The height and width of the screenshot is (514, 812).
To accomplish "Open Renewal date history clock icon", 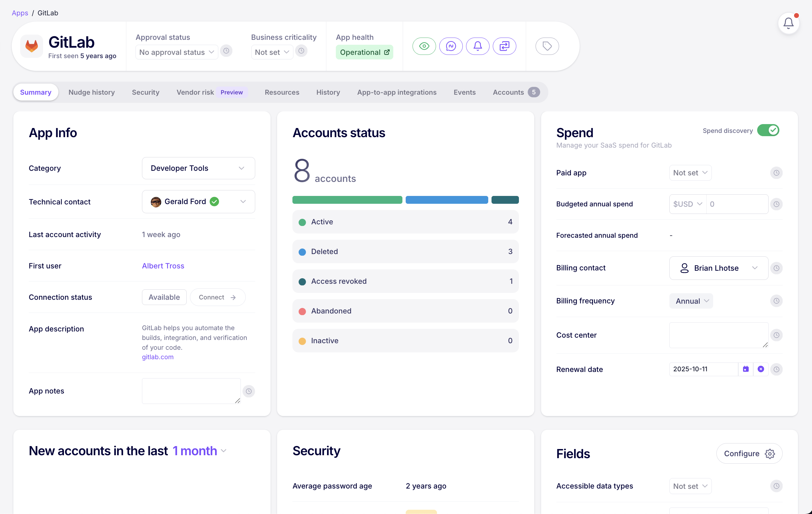I will tap(776, 369).
